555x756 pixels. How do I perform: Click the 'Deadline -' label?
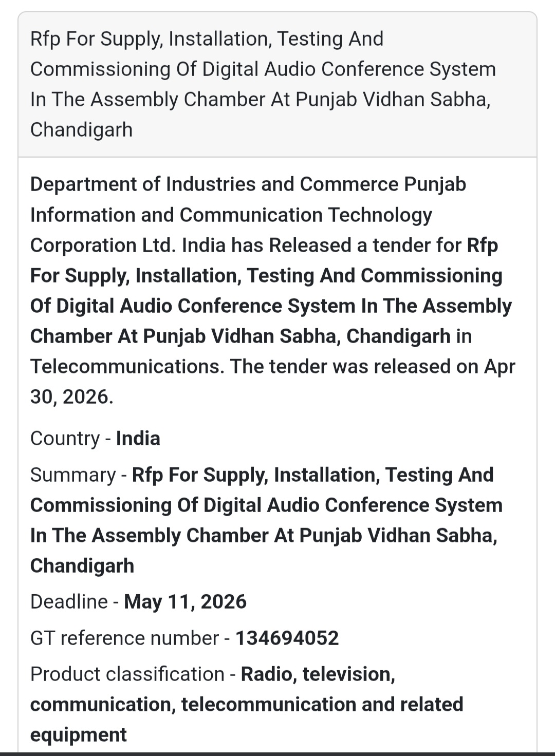tap(75, 602)
